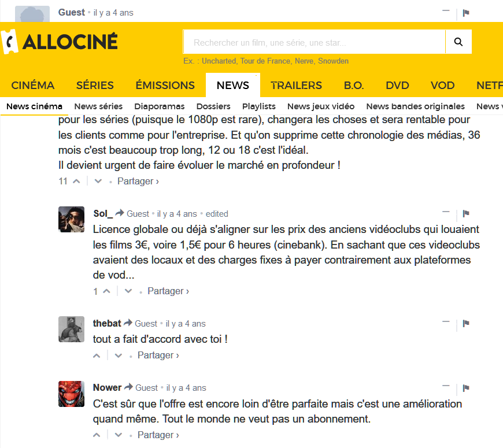The height and width of the screenshot is (448, 503).
Task: Open the Partager menu under Sol_'s comment
Action: pos(168,291)
